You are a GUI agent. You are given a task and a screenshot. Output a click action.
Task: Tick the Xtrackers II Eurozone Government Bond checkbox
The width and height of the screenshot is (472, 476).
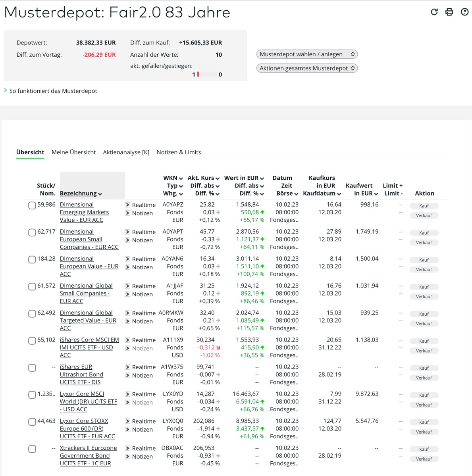point(32,449)
